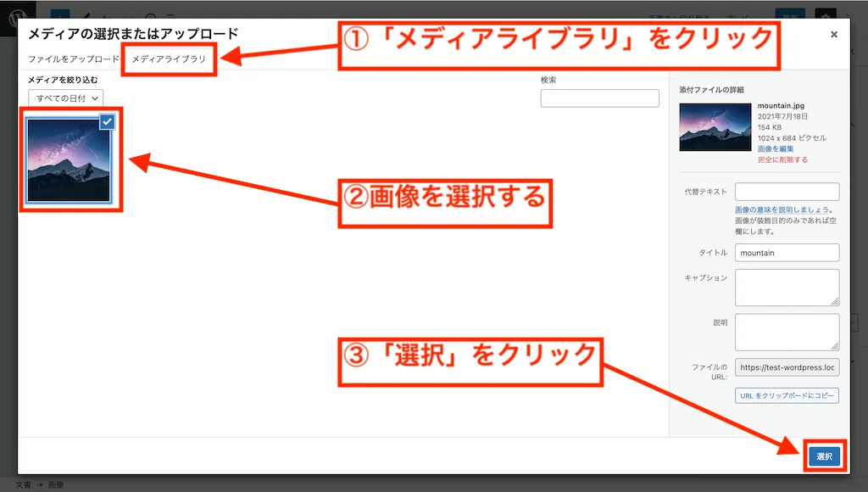The image size is (868, 492).
Task: Select the pencil edit icon in the toolbar
Action: click(x=87, y=14)
